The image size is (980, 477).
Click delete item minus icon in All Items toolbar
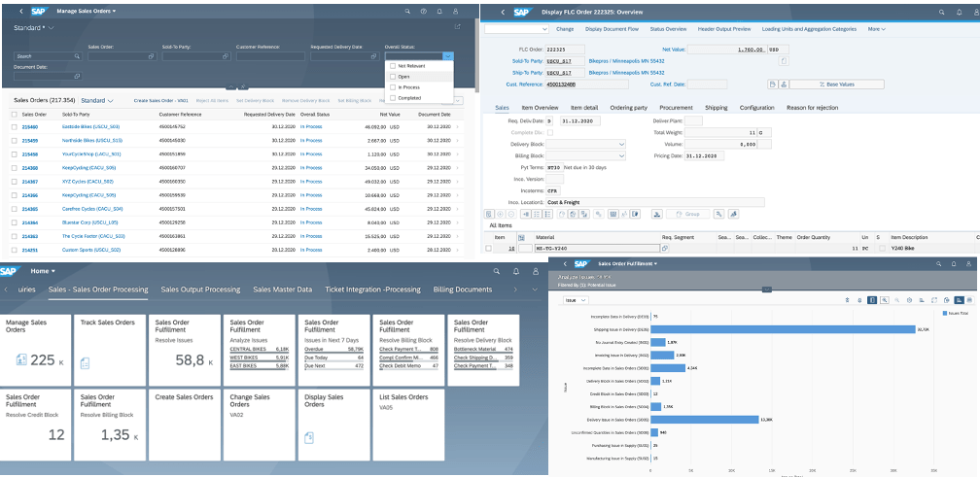pyautogui.click(x=510, y=214)
